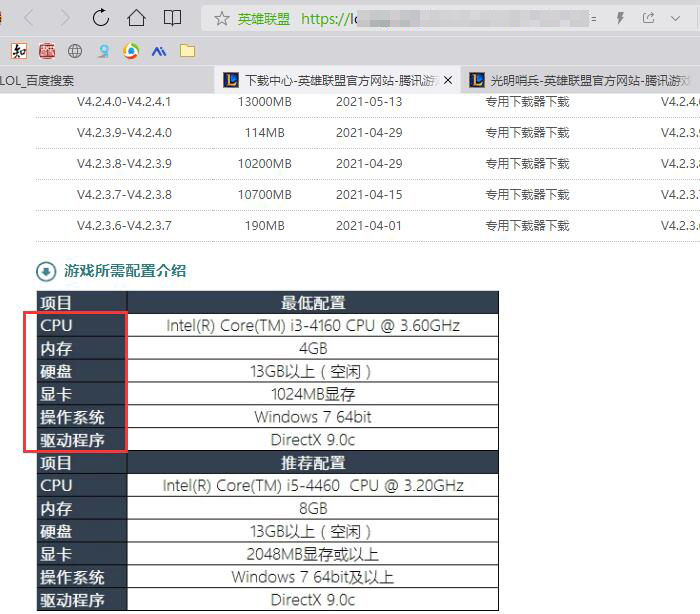Click the download arrow icon beside 游戏所需配置介绍
Viewport: 700px width, 614px height.
(x=46, y=271)
